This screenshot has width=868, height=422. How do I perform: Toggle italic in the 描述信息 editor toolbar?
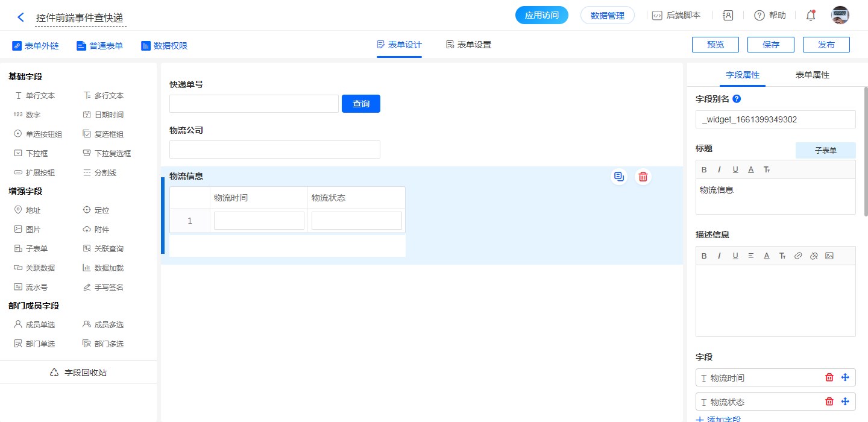coord(719,256)
